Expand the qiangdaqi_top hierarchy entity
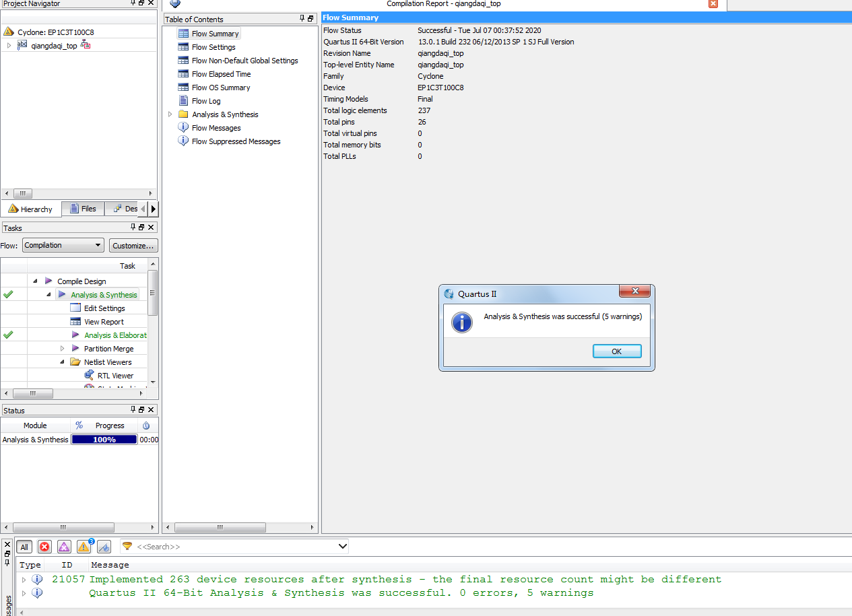This screenshot has height=616, width=852. 9,45
